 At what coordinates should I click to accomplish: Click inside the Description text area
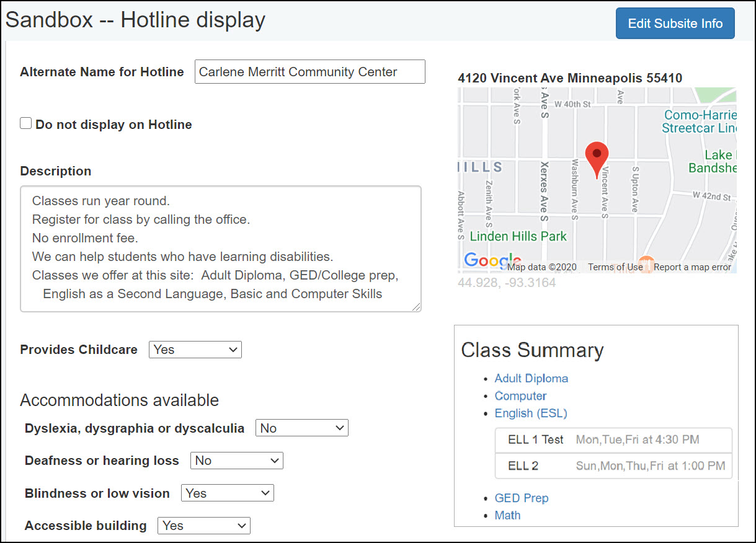220,248
